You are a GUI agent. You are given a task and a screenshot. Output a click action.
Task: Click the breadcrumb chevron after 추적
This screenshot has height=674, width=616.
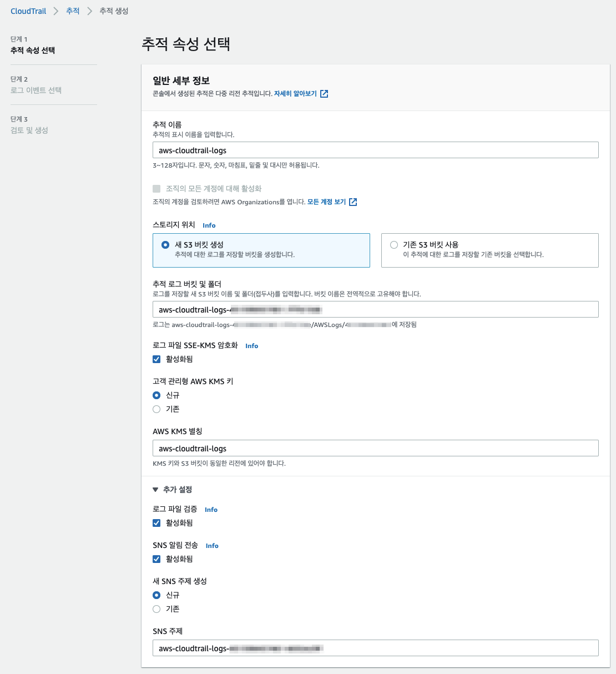pyautogui.click(x=89, y=11)
